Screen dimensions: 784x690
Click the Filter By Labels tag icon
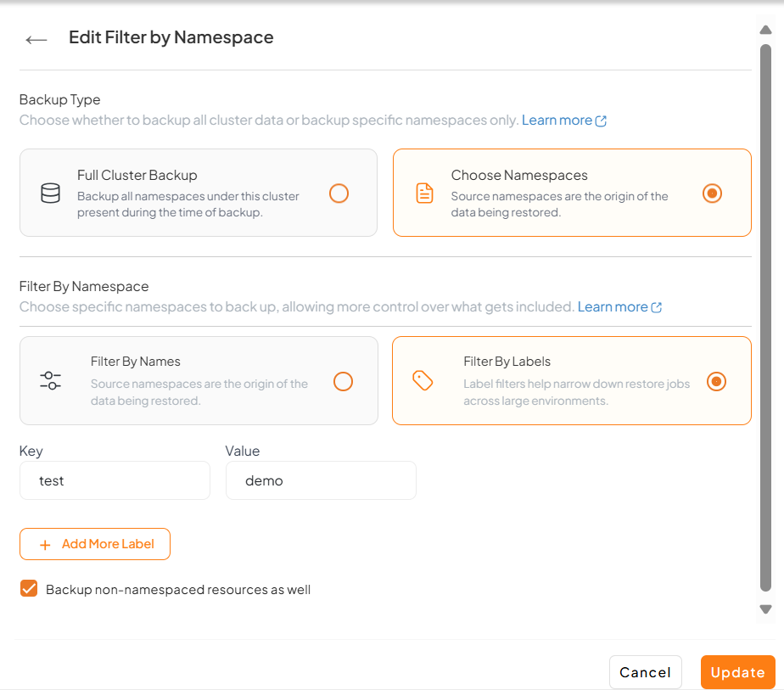point(423,380)
